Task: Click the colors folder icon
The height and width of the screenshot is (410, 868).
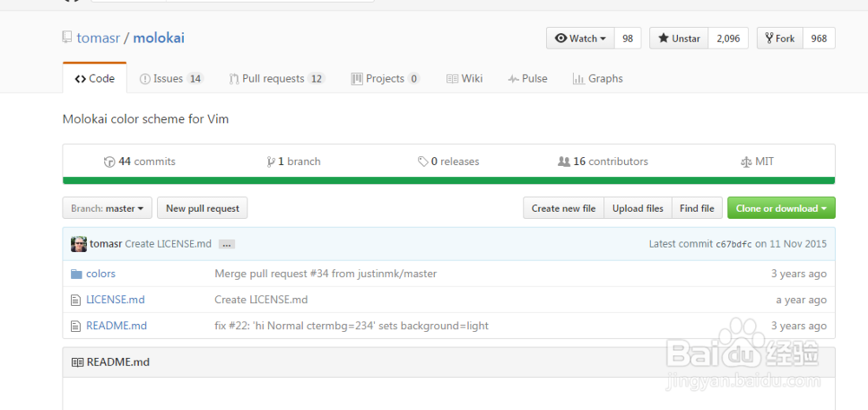Action: tap(76, 274)
